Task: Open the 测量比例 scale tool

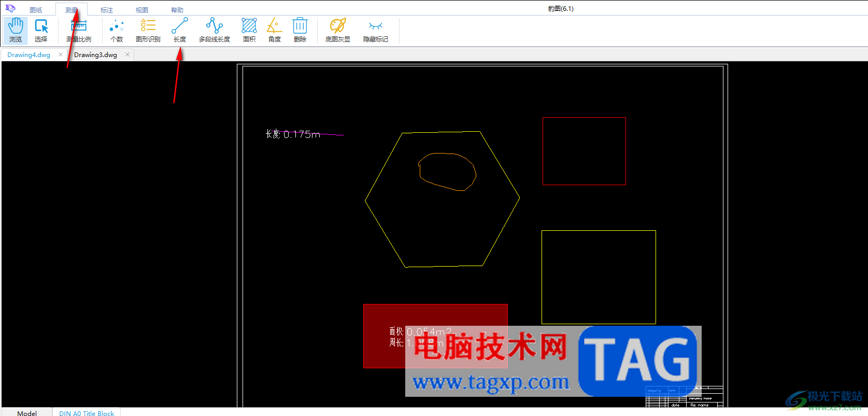Action: (79, 30)
